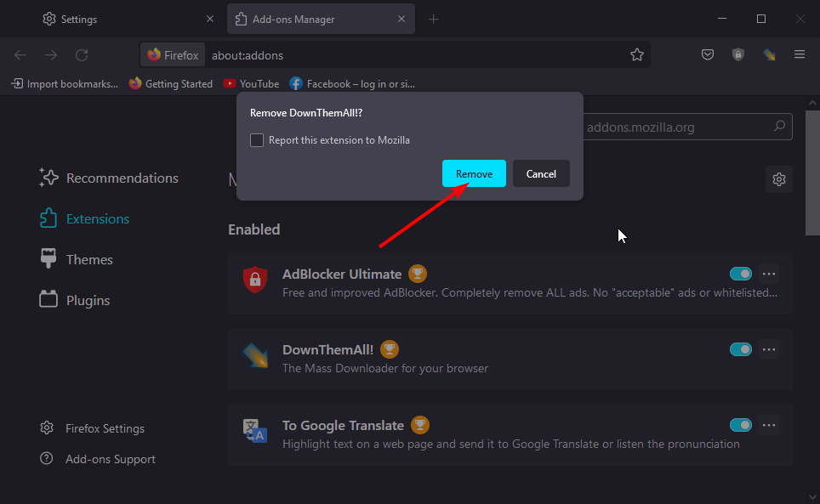This screenshot has width=820, height=504.
Task: Open Add-ons Support link
Action: click(98, 459)
